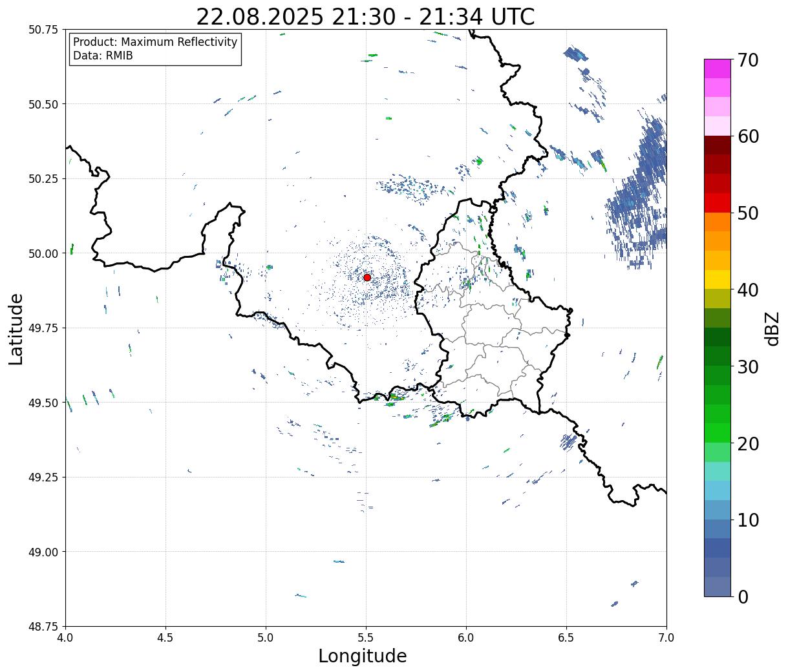Image resolution: width=788 pixels, height=672 pixels.
Task: Click the latitude tick label 50.25
Action: [x=43, y=179]
